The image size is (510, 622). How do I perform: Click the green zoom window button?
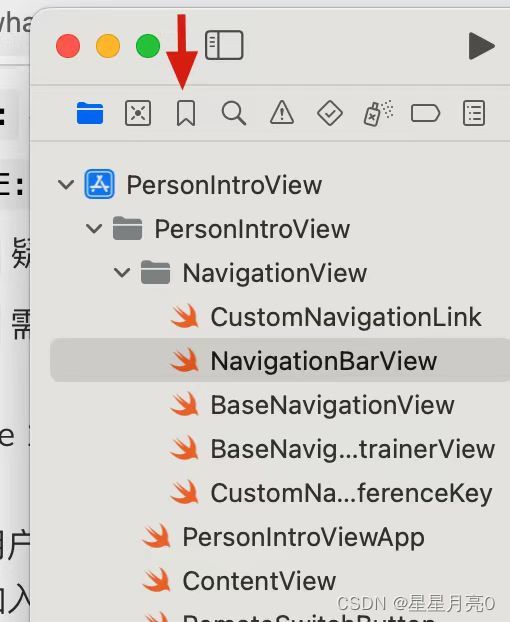coord(148,46)
